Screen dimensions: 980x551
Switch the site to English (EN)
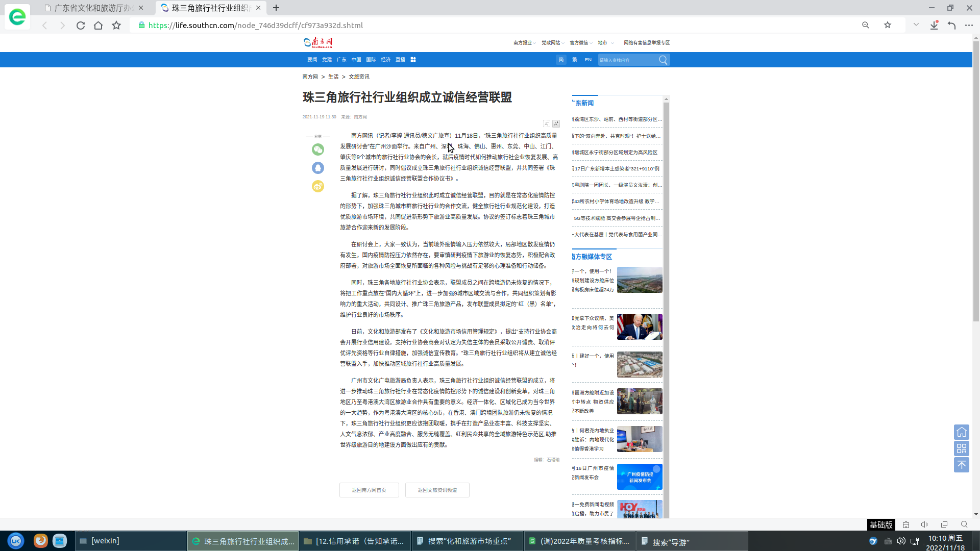[587, 60]
